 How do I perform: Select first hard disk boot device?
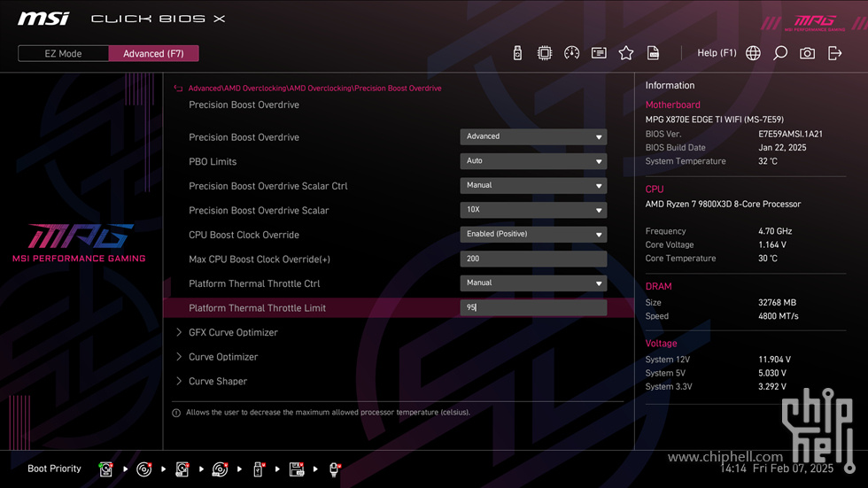point(105,469)
